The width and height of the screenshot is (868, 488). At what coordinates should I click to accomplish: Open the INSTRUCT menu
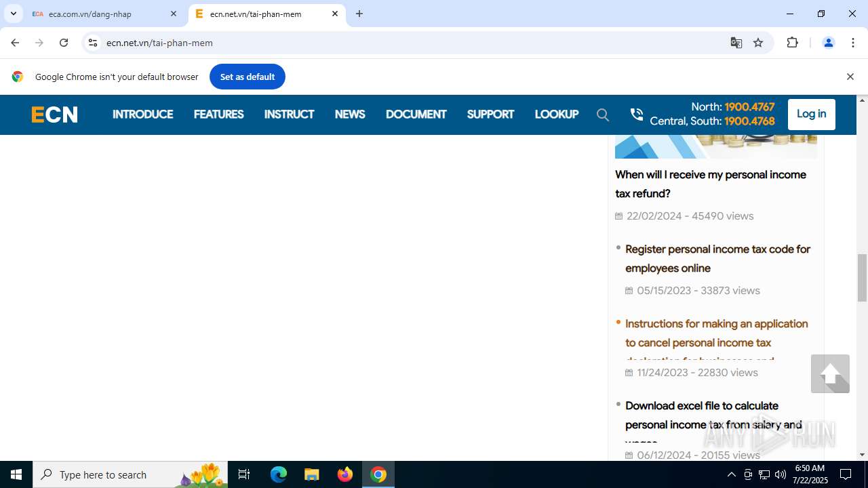(x=289, y=115)
